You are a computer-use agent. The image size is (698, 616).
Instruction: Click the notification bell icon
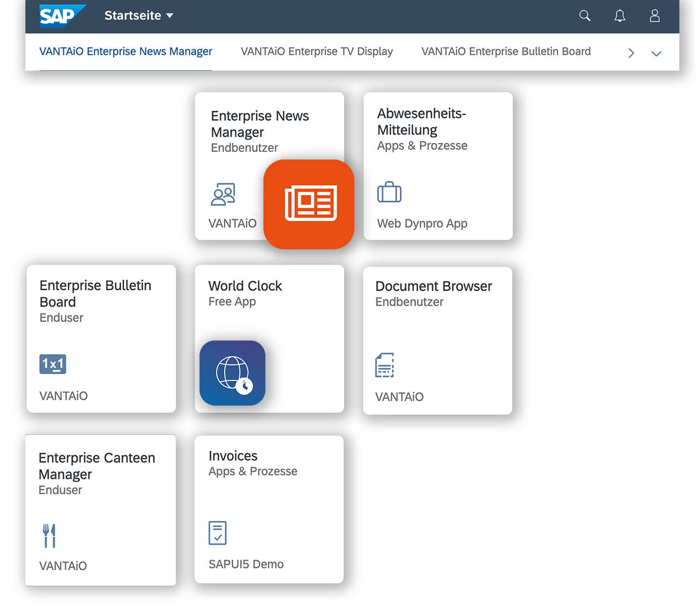tap(620, 16)
